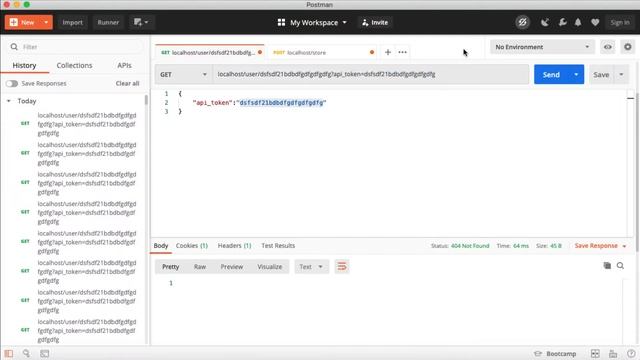
Task: Click the Invite button
Action: click(375, 22)
